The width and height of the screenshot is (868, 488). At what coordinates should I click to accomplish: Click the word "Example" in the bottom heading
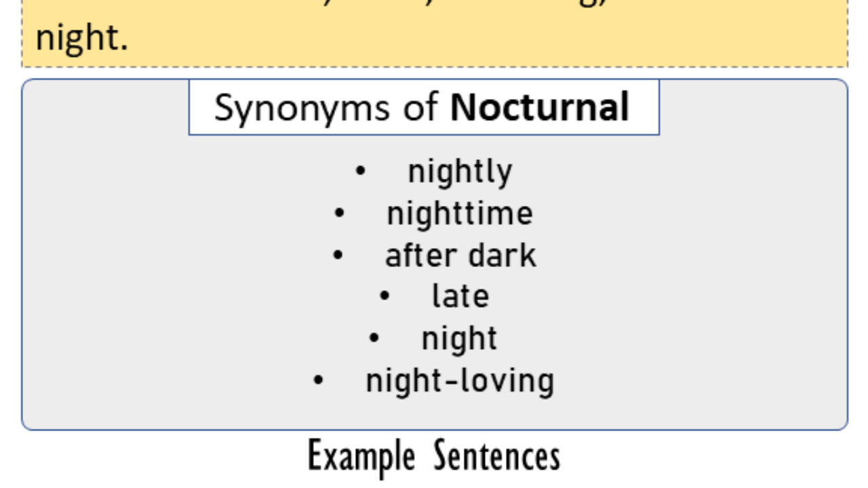click(x=361, y=456)
